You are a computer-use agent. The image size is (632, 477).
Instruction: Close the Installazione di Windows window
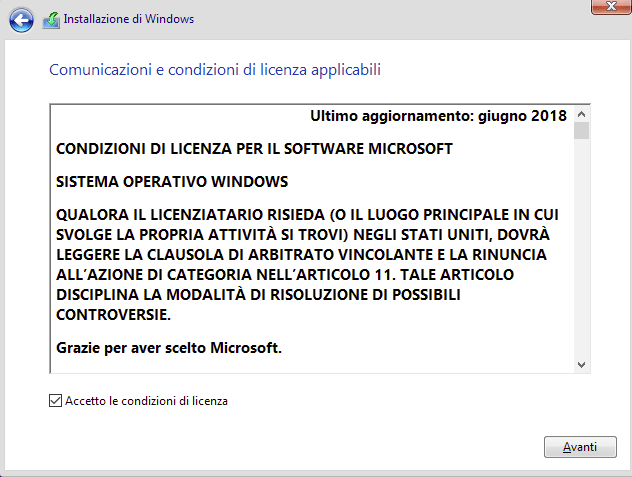tap(611, 6)
